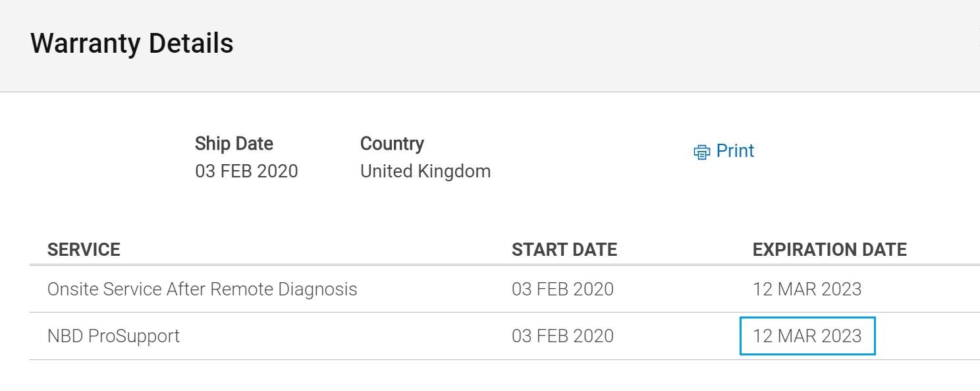This screenshot has height=391, width=980.
Task: Click the Onsite Service start date cell
Action: [x=562, y=289]
